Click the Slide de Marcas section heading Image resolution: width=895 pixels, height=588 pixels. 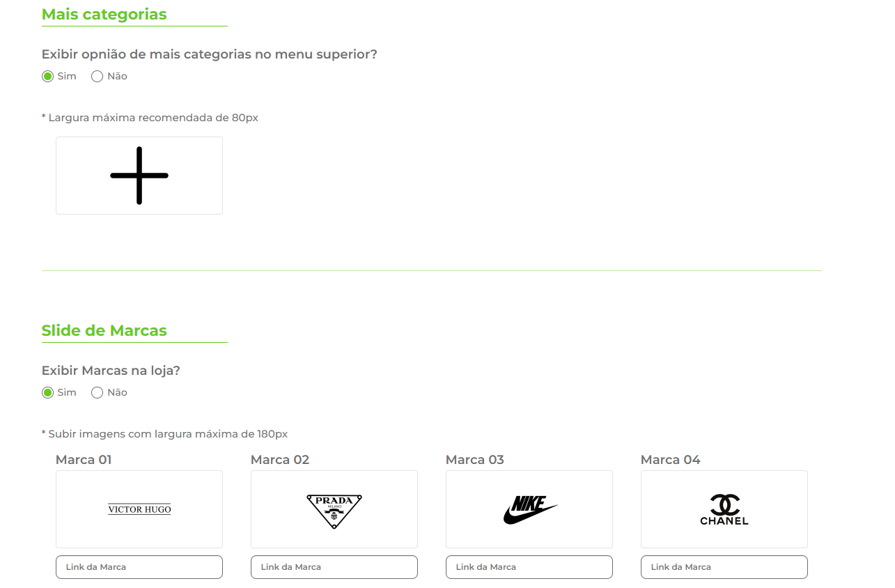point(104,331)
